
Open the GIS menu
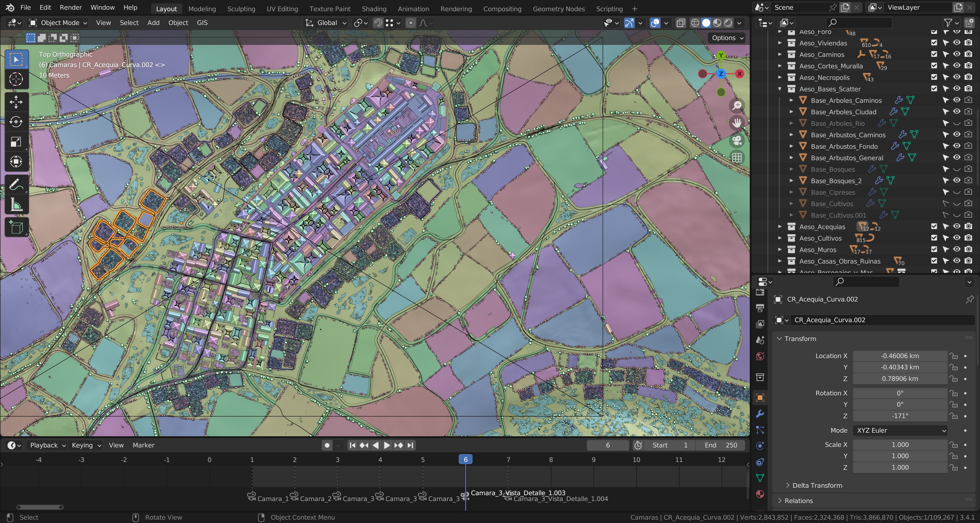(202, 23)
